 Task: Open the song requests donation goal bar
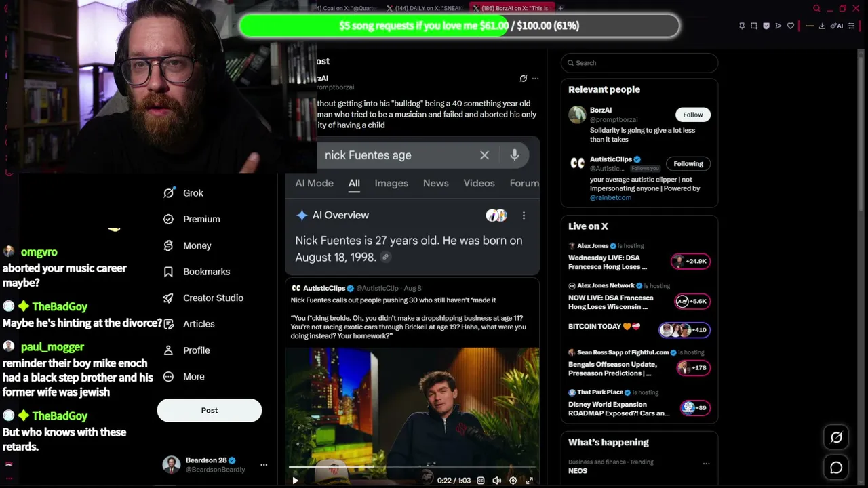coord(459,26)
